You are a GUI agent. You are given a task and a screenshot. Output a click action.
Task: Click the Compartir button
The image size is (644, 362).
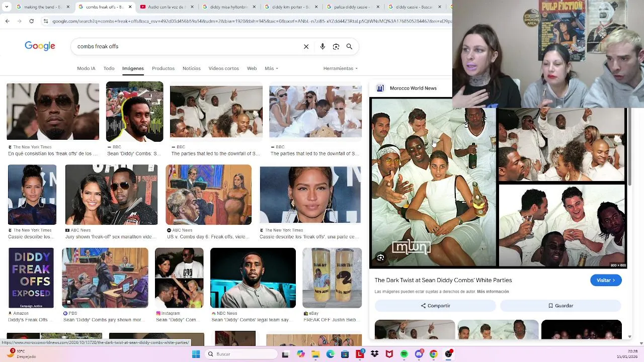[x=435, y=306]
